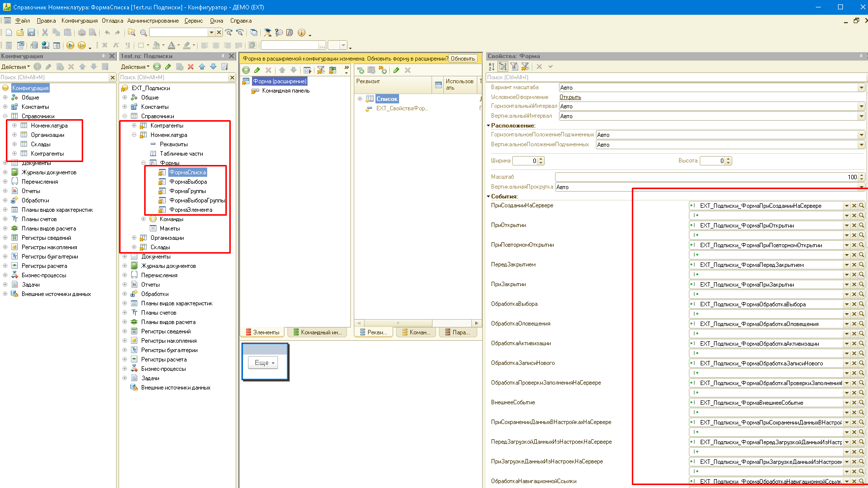The height and width of the screenshot is (488, 868).
Task: Collapse the Расположение section
Action: (x=489, y=126)
